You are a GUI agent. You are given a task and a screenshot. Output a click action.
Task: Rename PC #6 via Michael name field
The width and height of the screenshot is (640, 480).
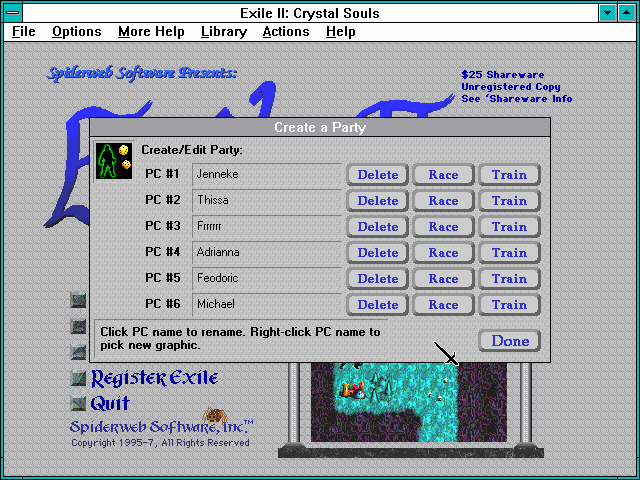267,304
